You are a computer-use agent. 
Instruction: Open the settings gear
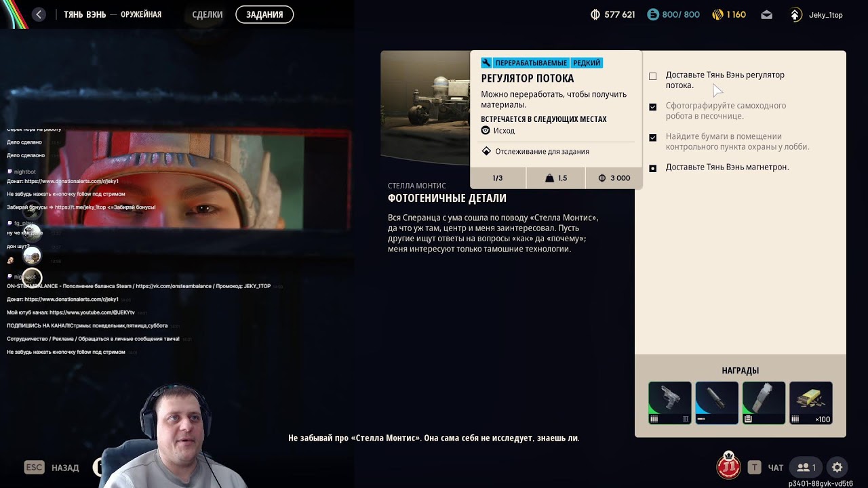pos(837,467)
